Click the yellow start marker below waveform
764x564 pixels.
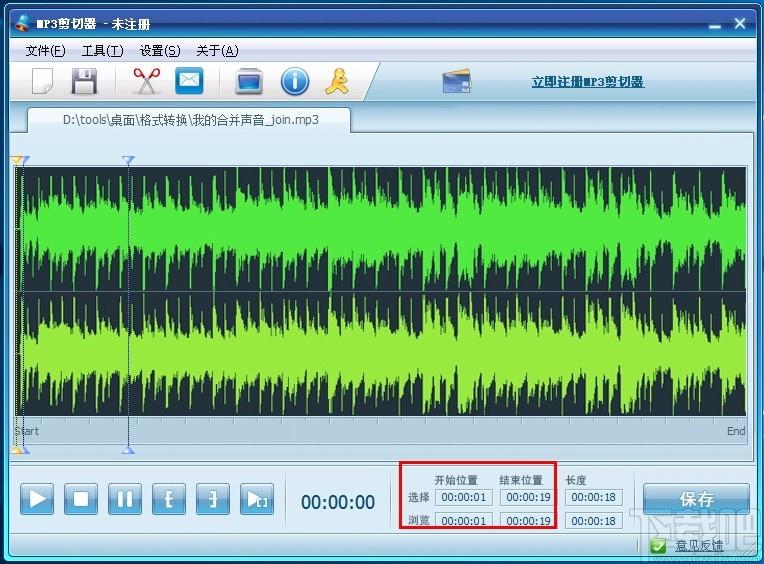coord(18,450)
